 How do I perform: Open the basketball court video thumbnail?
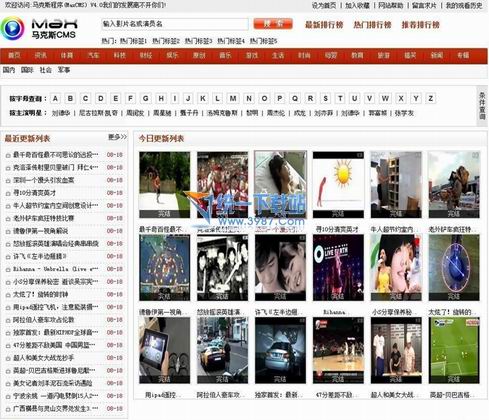point(338,350)
